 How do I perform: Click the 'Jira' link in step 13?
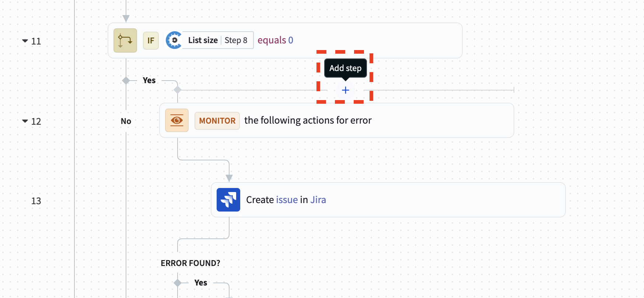(318, 200)
